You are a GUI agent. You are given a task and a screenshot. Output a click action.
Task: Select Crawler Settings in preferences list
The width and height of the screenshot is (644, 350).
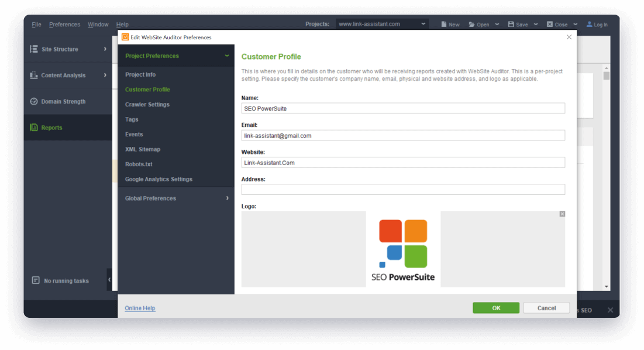[x=147, y=105]
